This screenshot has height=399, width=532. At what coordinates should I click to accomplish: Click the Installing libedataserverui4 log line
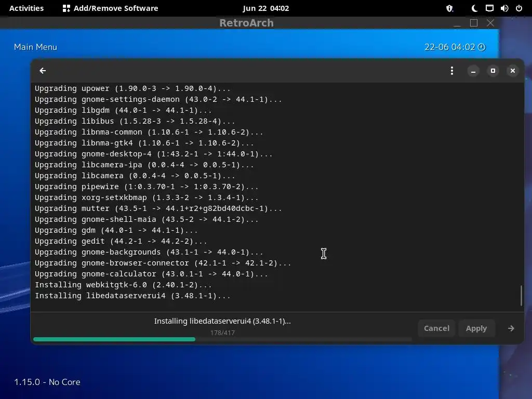[x=132, y=296]
